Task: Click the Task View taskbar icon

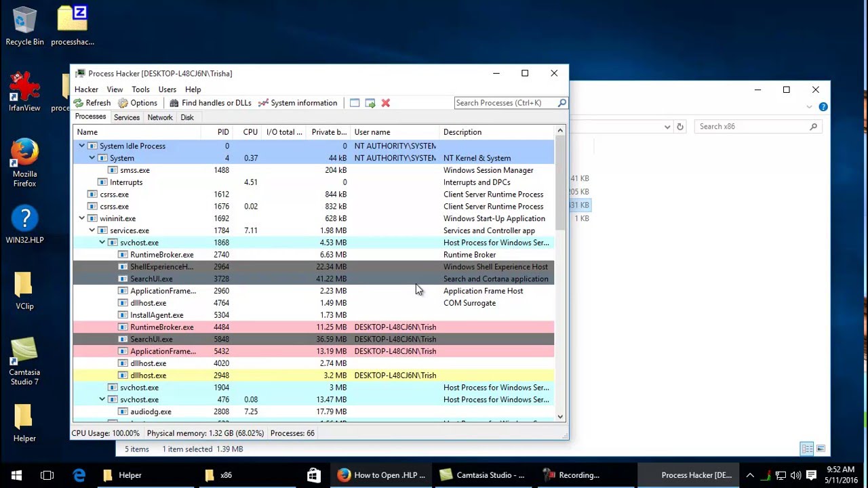Action: (x=47, y=475)
